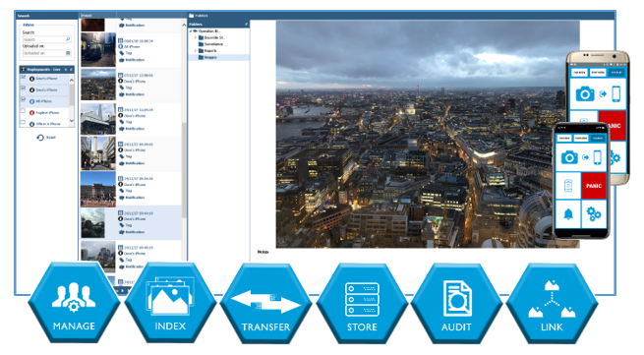Tap the red PANIC button on gold phone

615,126
